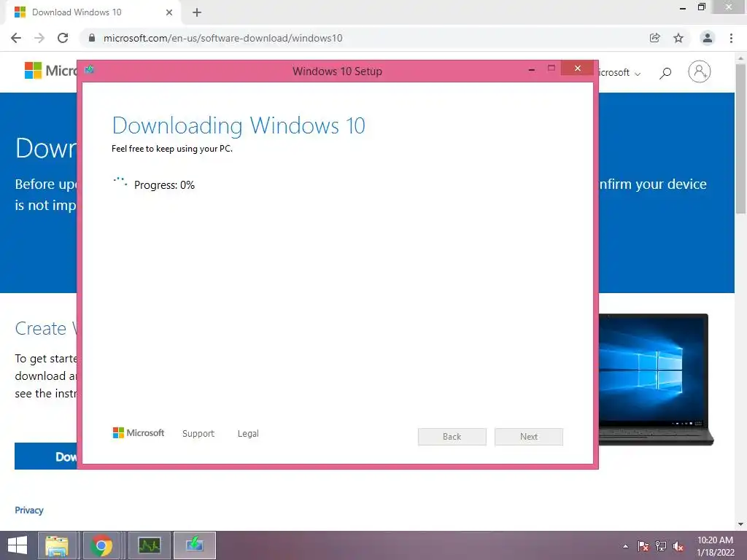Viewport: 747px width, 560px height.
Task: Close the Windows 10 Setup window
Action: 578,68
